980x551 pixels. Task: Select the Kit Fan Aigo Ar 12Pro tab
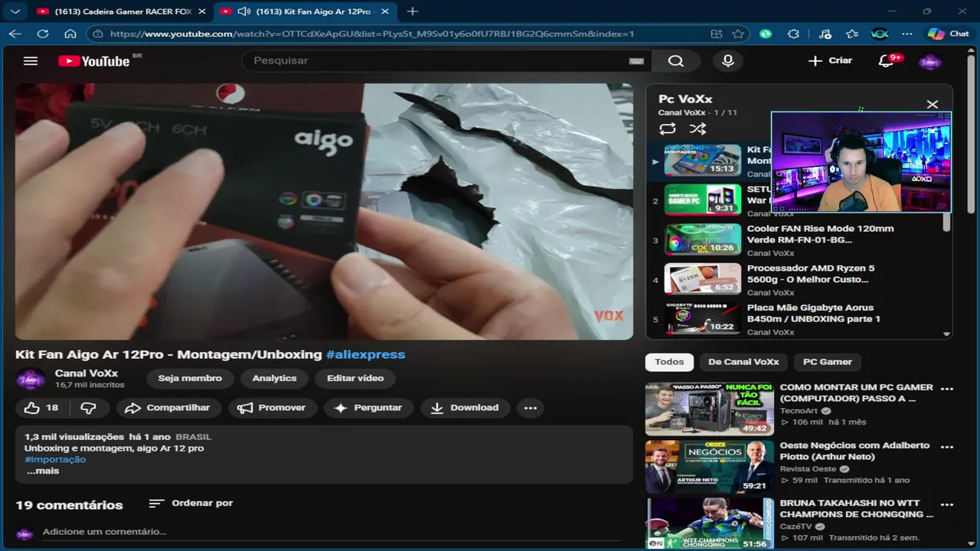pyautogui.click(x=306, y=11)
